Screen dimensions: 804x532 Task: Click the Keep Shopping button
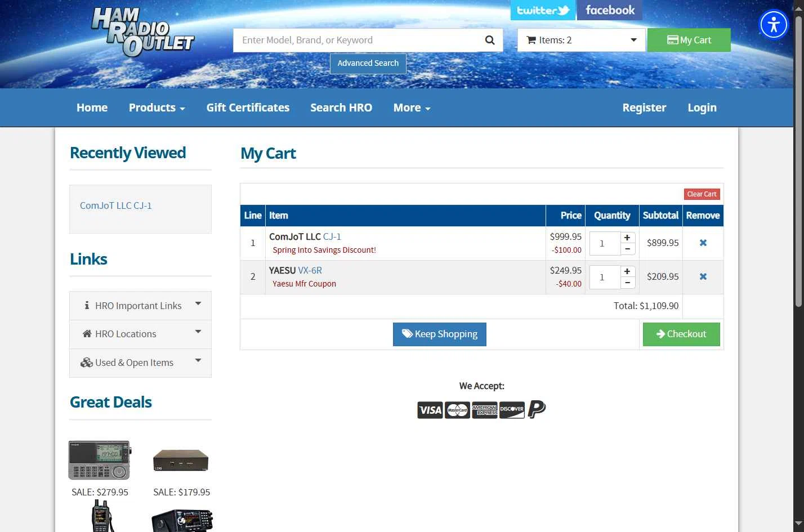439,334
